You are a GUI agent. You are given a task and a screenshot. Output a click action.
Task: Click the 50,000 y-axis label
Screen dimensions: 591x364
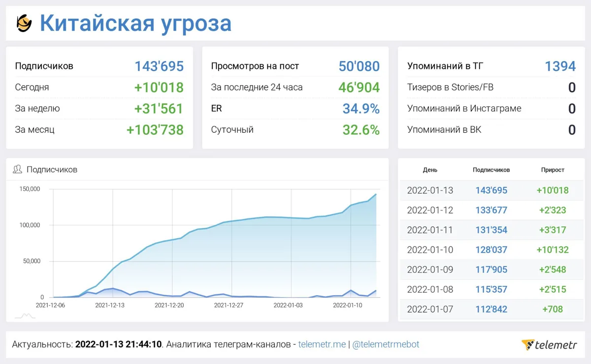point(32,261)
